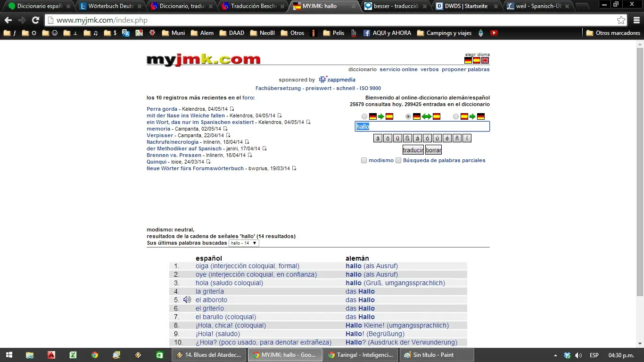The image size is (644, 362).
Task: Open Campings y viajes bookmarks folder
Action: click(445, 33)
